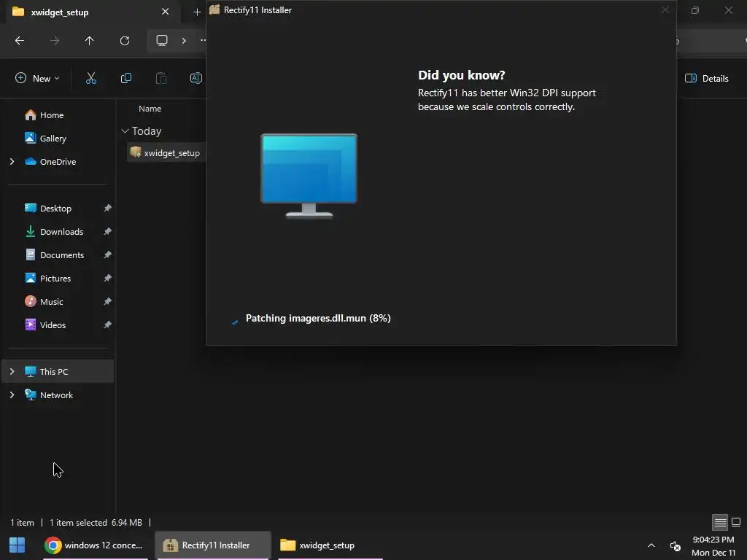Expand the This PC tree node
Viewport: 747px width, 560px height.
12,371
